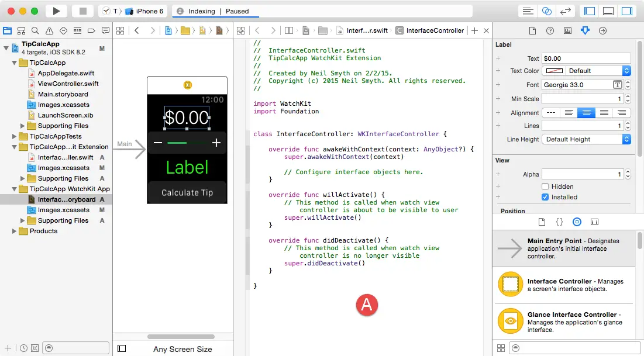Open the Find navigator

[x=35, y=30]
